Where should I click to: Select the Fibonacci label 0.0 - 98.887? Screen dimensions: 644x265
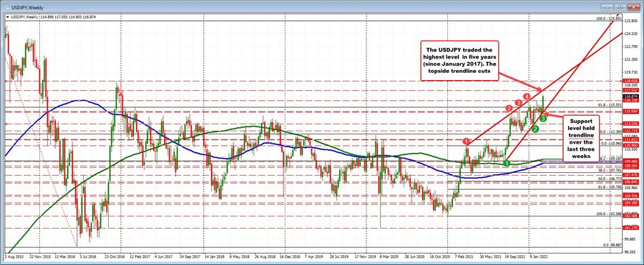click(x=613, y=244)
